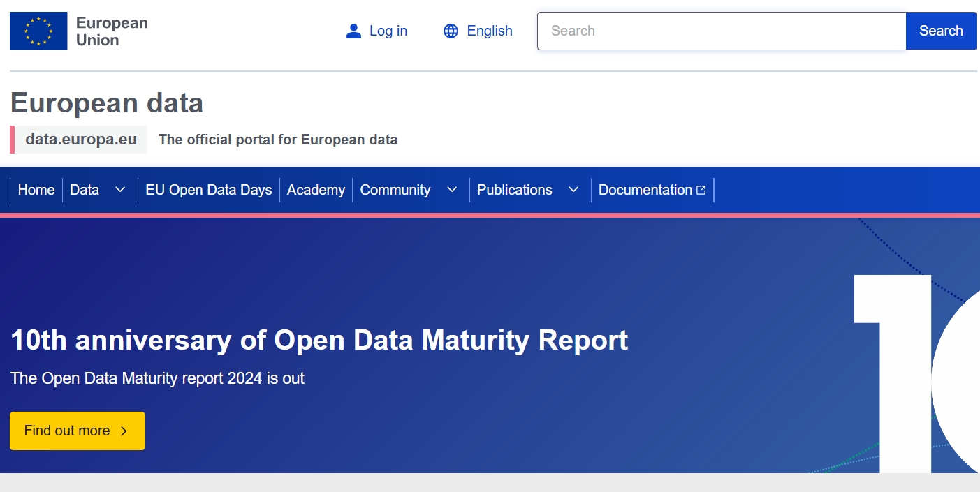Screen dimensions: 980x492
Task: Click the 10th anniversary banner heading
Action: [319, 340]
